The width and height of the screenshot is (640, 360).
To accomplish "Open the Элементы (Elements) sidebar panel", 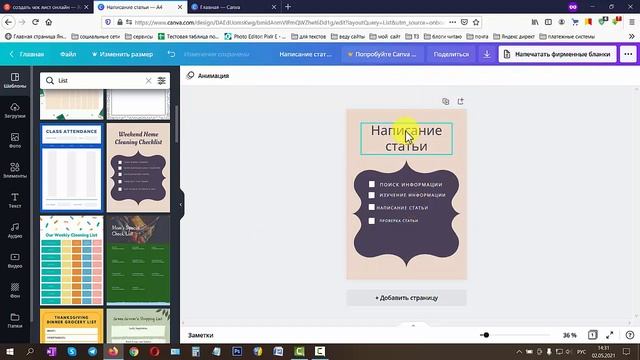I will (x=15, y=170).
